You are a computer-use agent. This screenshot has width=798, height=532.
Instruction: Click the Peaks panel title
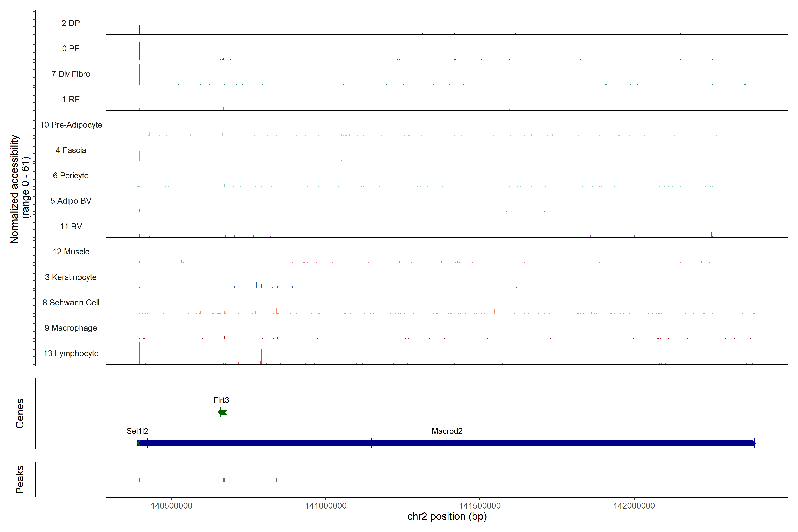[x=20, y=479]
